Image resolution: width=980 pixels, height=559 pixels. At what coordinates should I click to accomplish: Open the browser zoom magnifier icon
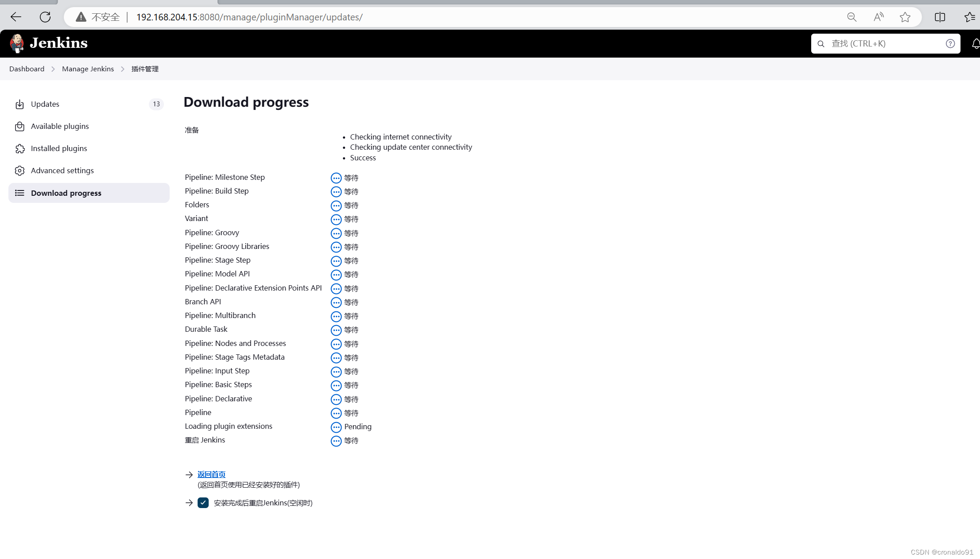point(852,17)
